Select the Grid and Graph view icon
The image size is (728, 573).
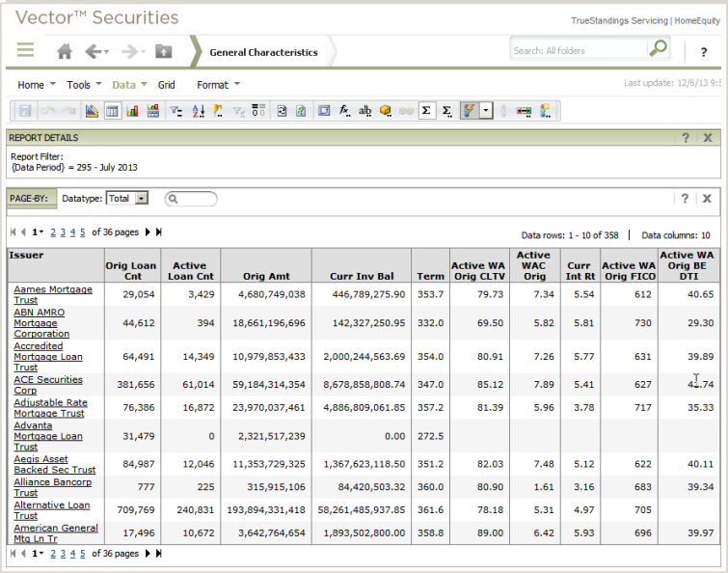pos(152,111)
